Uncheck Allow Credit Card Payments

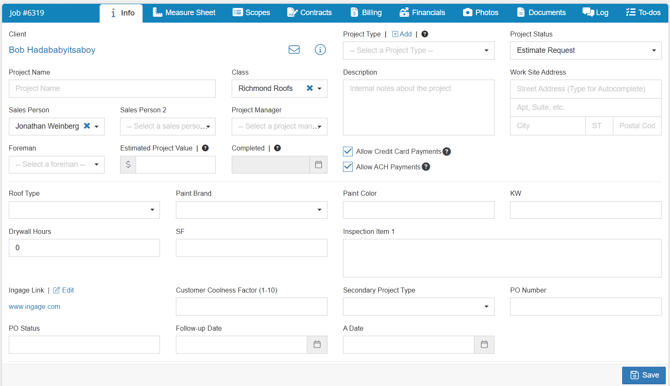pos(348,151)
